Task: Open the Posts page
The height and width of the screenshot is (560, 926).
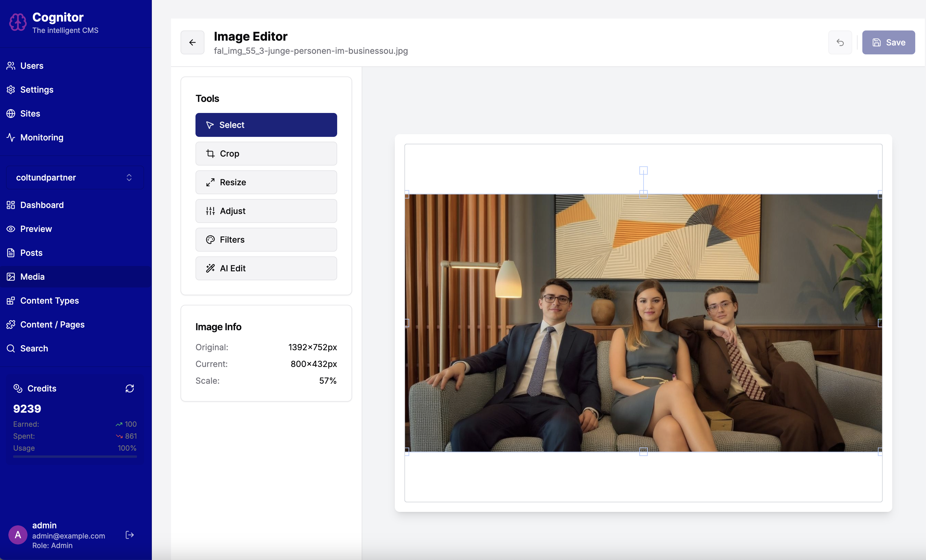Action: [x=31, y=253]
